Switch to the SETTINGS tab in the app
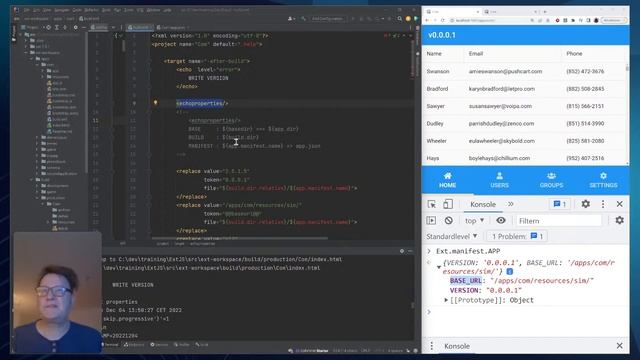Viewport: 640px width, 360px height. [x=603, y=180]
